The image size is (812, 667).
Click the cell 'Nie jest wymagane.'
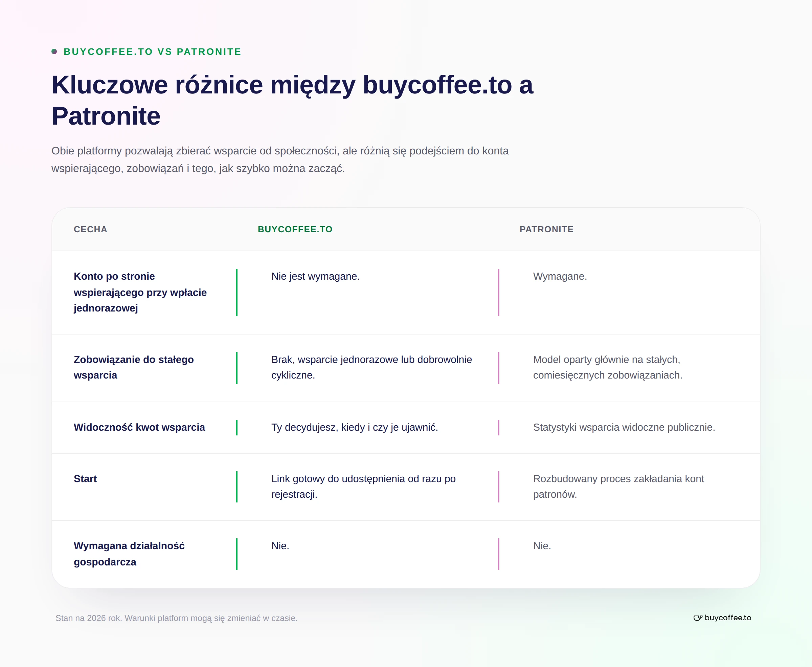[x=315, y=276]
